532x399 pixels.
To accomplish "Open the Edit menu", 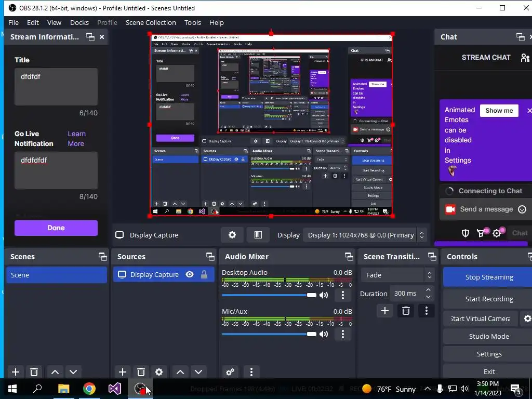I will (33, 22).
